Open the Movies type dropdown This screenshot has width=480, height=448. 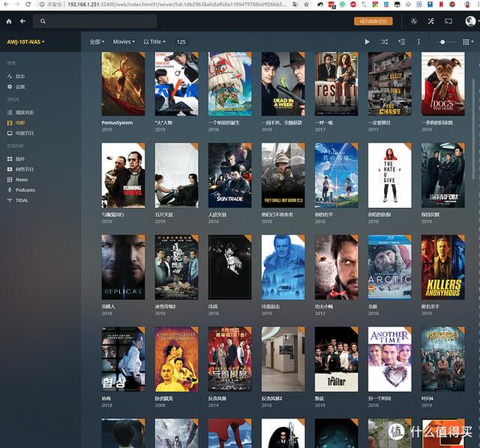pos(124,42)
